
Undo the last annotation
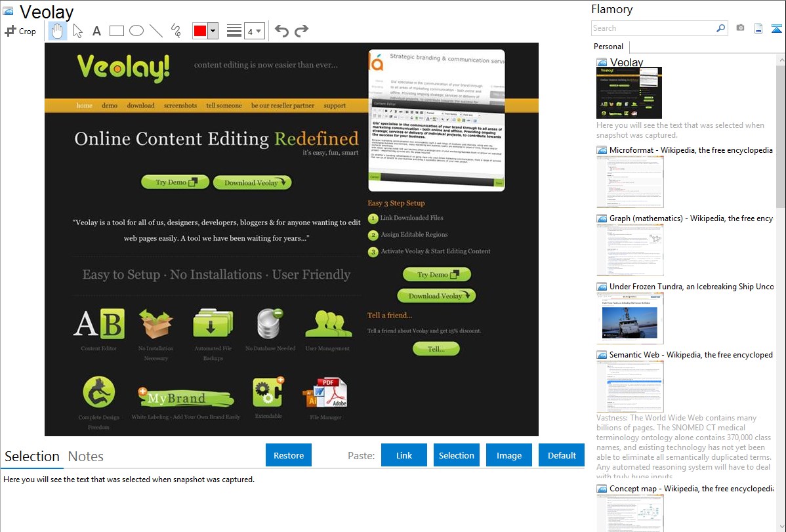281,31
